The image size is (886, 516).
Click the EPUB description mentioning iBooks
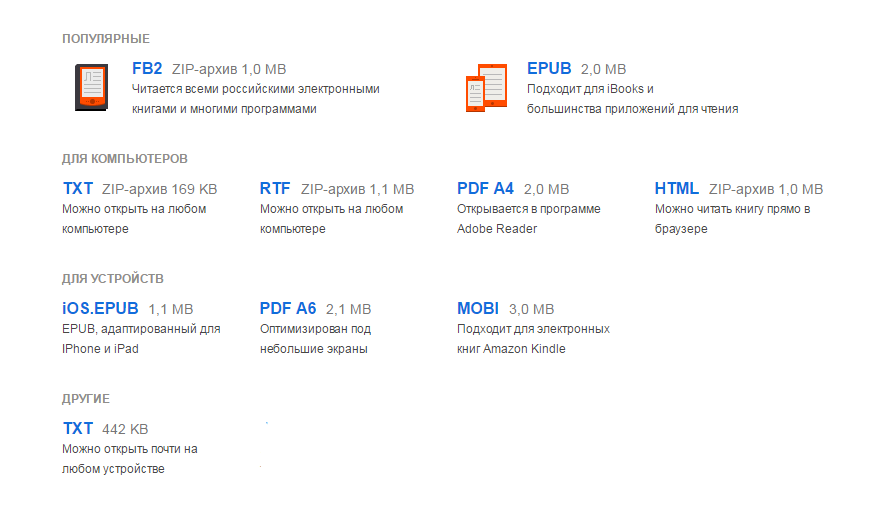(x=632, y=98)
